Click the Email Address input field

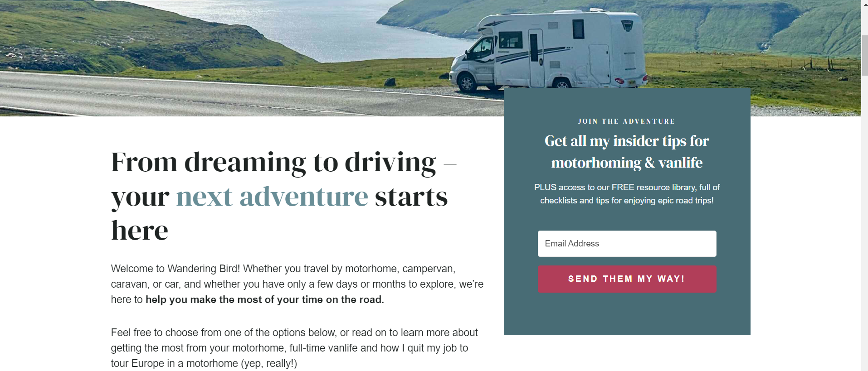click(627, 244)
